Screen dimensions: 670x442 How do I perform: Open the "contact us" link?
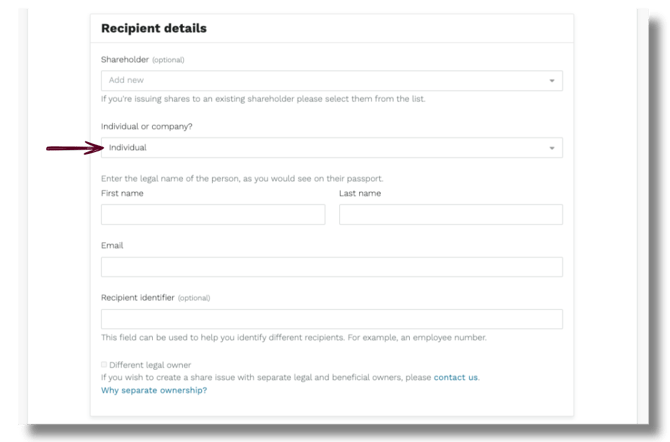coord(455,377)
